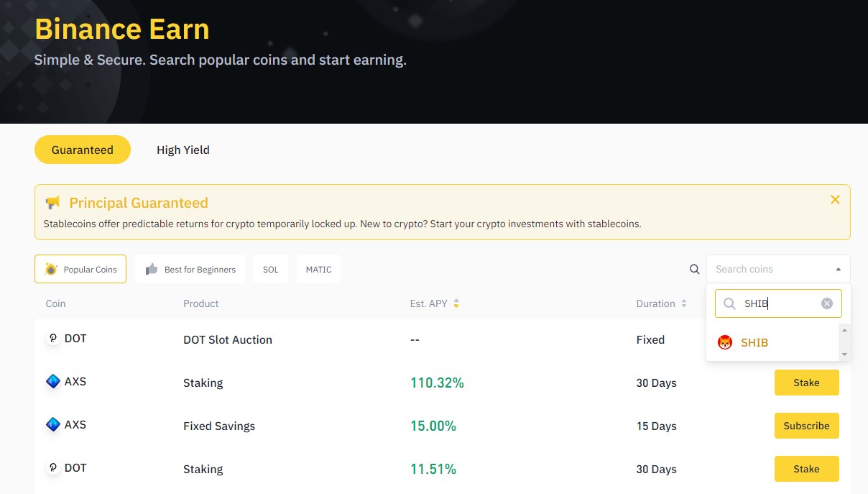The height and width of the screenshot is (494, 868).
Task: Select the Best for Beginners filter
Action: (x=190, y=269)
